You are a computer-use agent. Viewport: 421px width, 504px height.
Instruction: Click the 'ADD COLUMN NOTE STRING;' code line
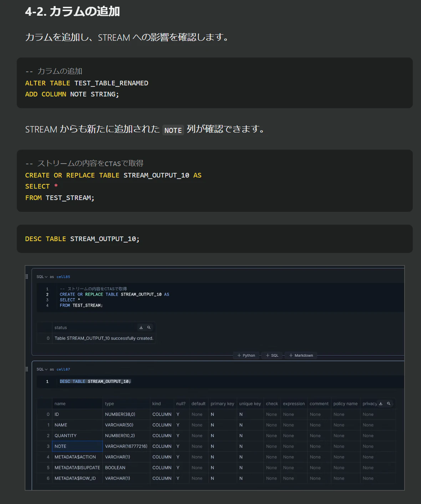[x=72, y=94]
